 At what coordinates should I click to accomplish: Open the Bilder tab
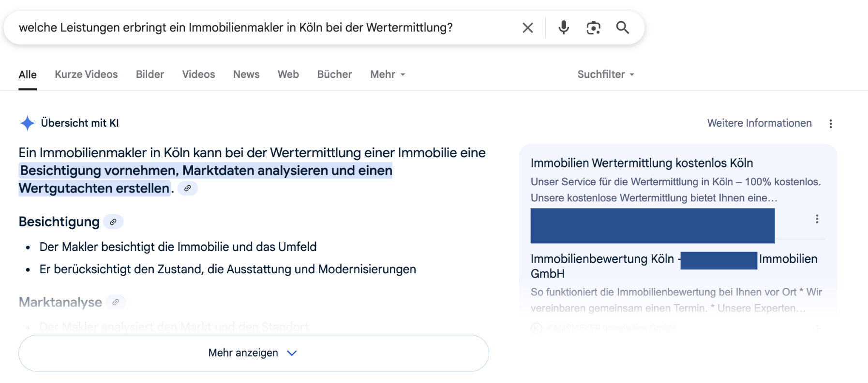pyautogui.click(x=150, y=74)
